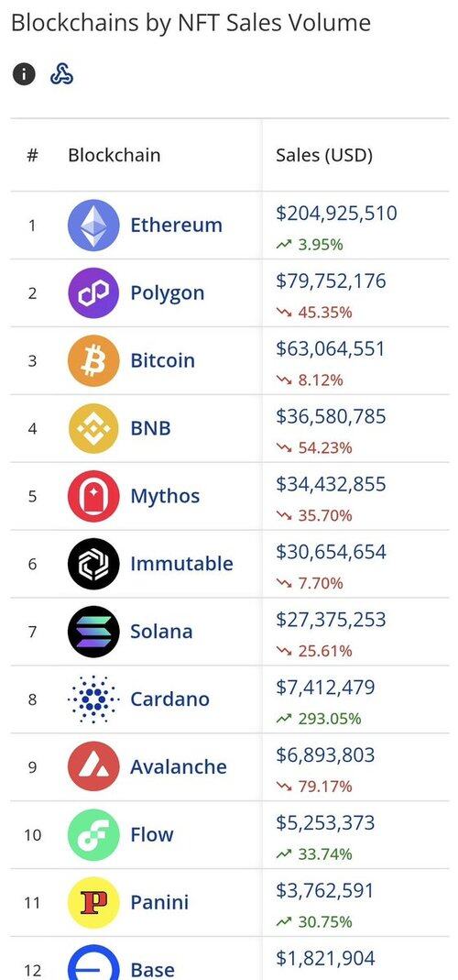Image resolution: width=458 pixels, height=980 pixels.
Task: Click the yellow Panini logo
Action: pos(93,902)
